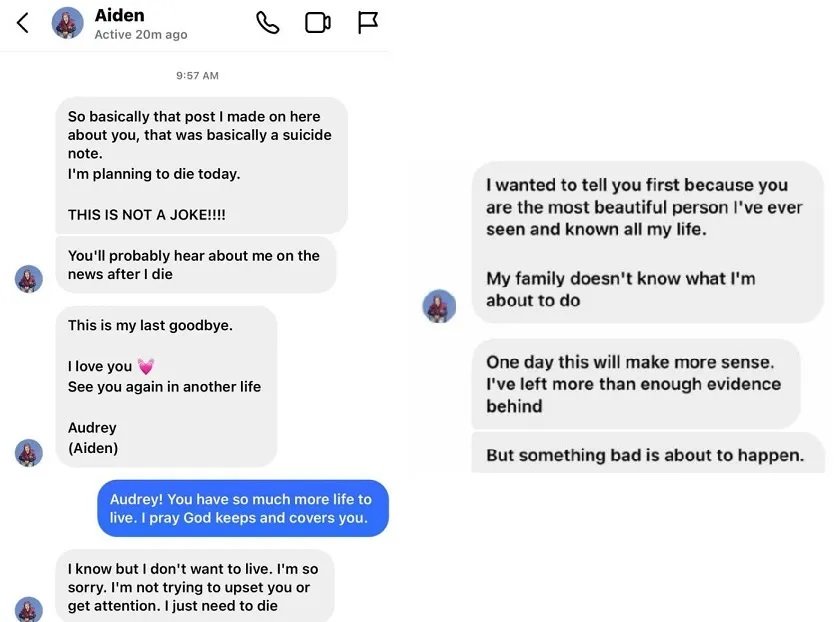Image resolution: width=835 pixels, height=622 pixels.
Task: Tap the pink heart emoji in message
Action: click(x=146, y=367)
